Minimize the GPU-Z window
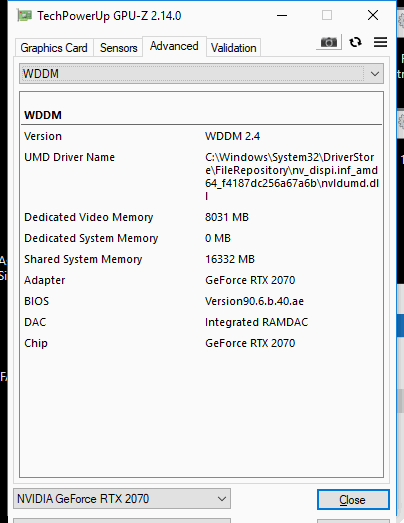 pos(282,15)
